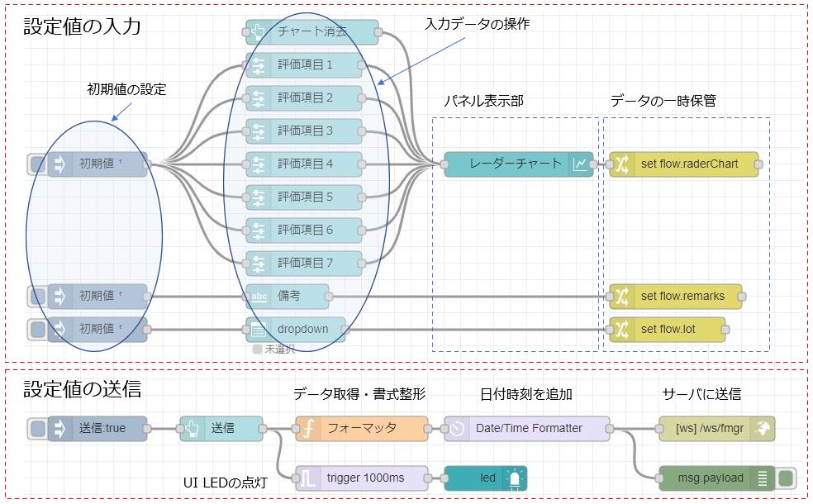Select the 備考 text input node

(x=293, y=296)
